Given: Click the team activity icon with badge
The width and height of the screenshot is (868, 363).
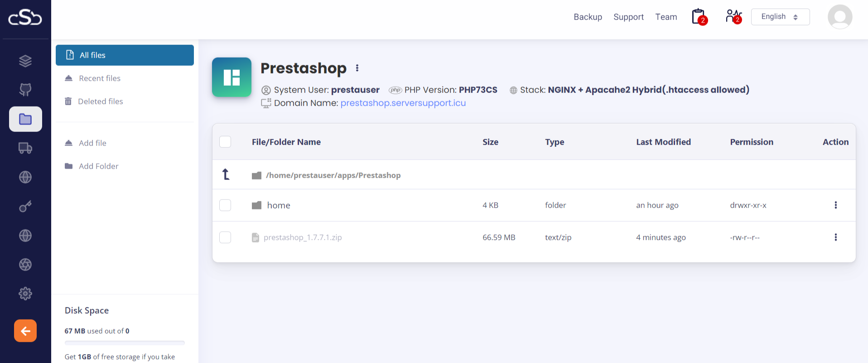Looking at the screenshot, I should coord(733,17).
